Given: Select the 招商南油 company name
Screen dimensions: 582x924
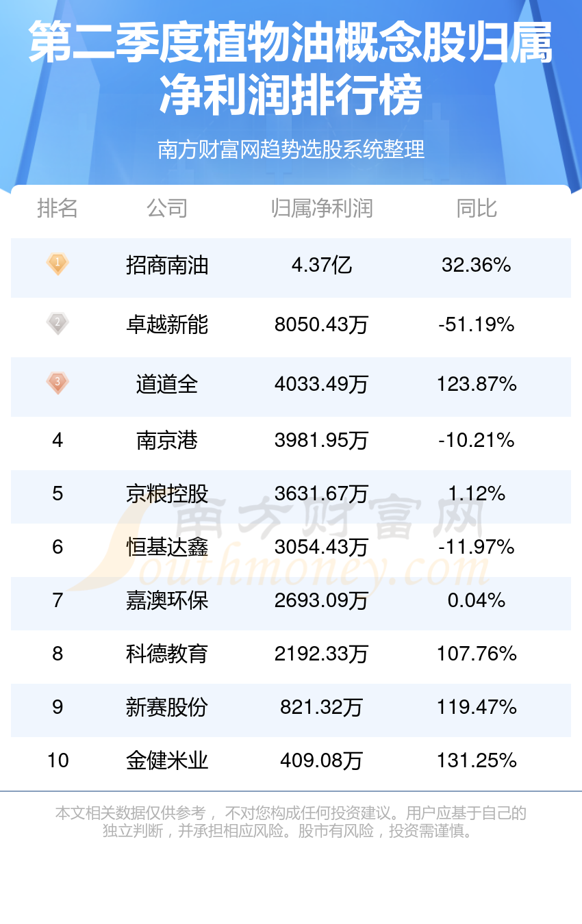Looking at the screenshot, I should tap(167, 265).
